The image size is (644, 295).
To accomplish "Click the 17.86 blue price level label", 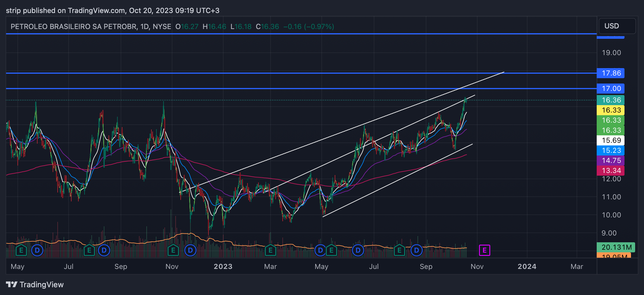I will pyautogui.click(x=611, y=73).
